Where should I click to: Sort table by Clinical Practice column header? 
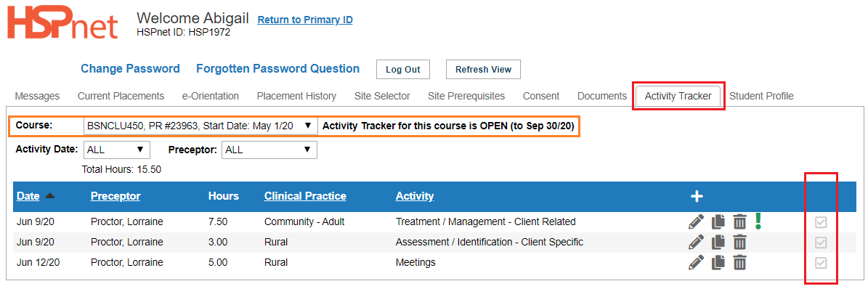(x=305, y=196)
